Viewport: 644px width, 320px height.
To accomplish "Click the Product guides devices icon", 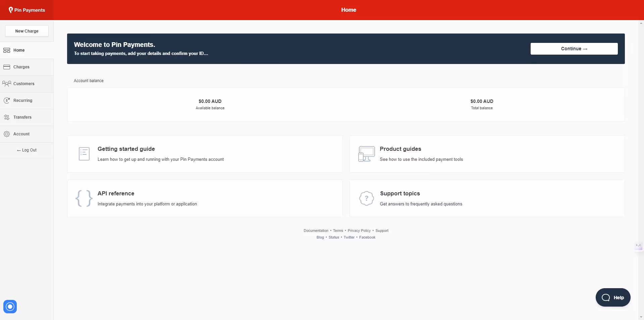I will click(366, 154).
